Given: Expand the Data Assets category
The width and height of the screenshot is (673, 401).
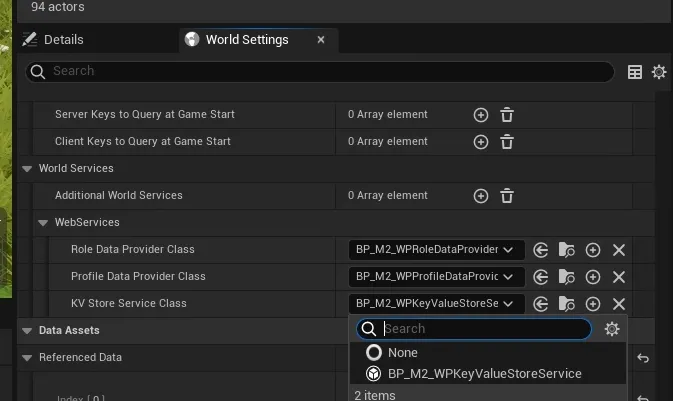Looking at the screenshot, I should 27,331.
